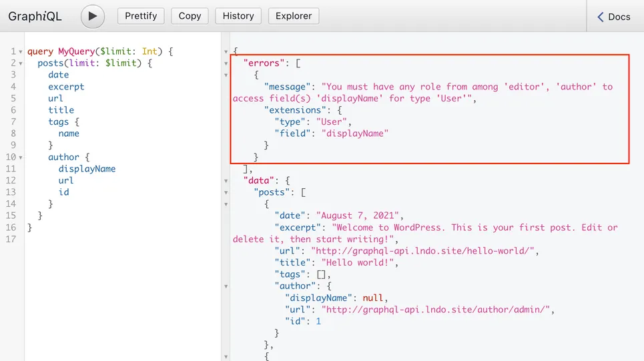
Task: Collapse the author block fold arrow on line 10
Action: (21, 157)
